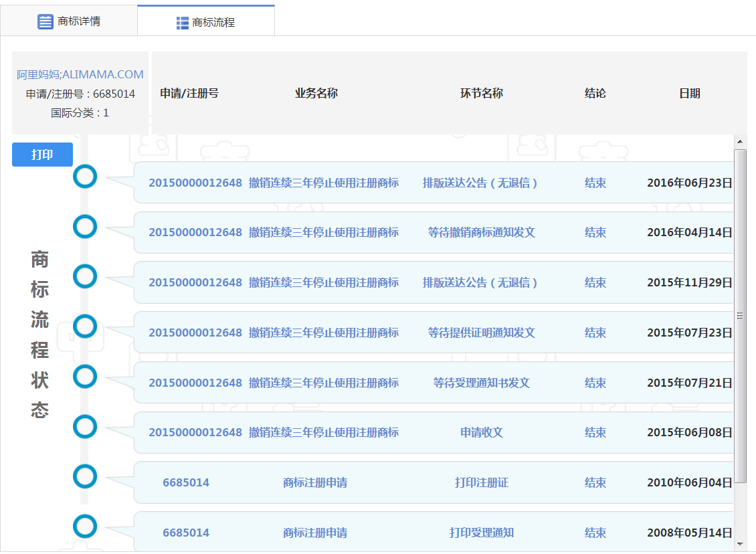Click link 20150000012648 in the 申请收文 row
Viewport: 756px width, 554px height.
coord(194,432)
